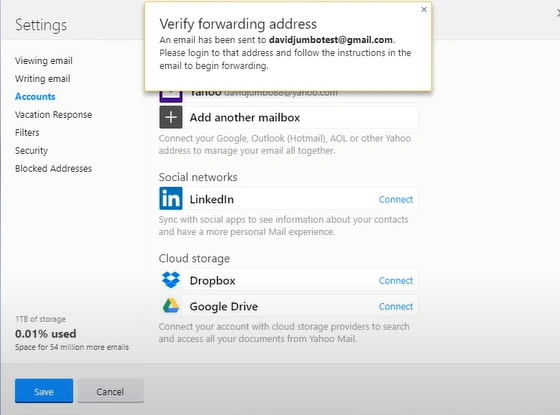Viewport: 560px width, 415px height.
Task: Open the Viewing email settings
Action: pyautogui.click(x=44, y=61)
